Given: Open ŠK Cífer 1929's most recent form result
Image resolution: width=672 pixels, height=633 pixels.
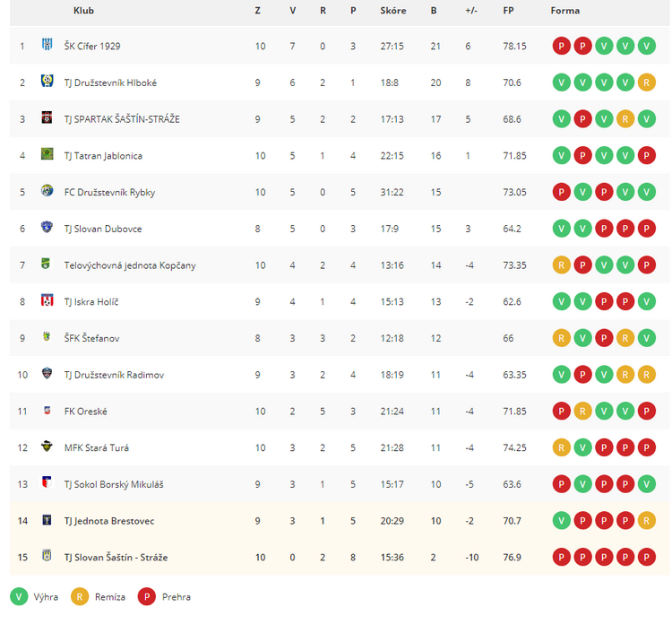Looking at the screenshot, I should click(x=646, y=46).
